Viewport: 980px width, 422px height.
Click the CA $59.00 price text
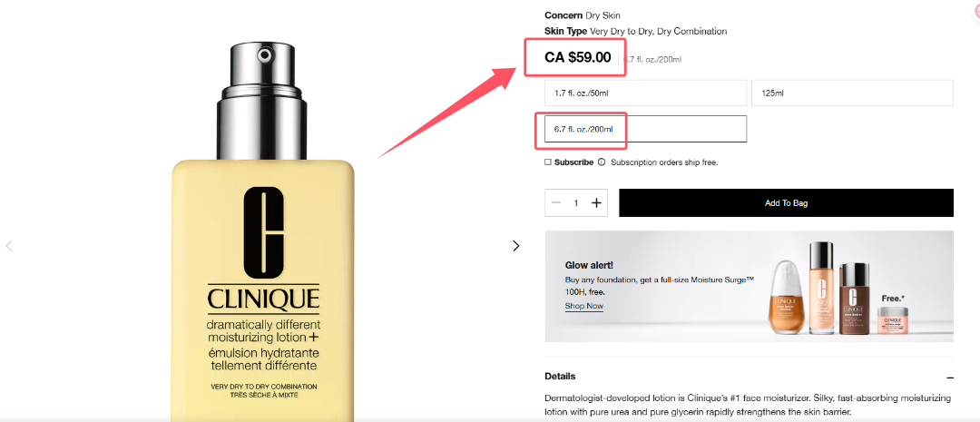(578, 57)
